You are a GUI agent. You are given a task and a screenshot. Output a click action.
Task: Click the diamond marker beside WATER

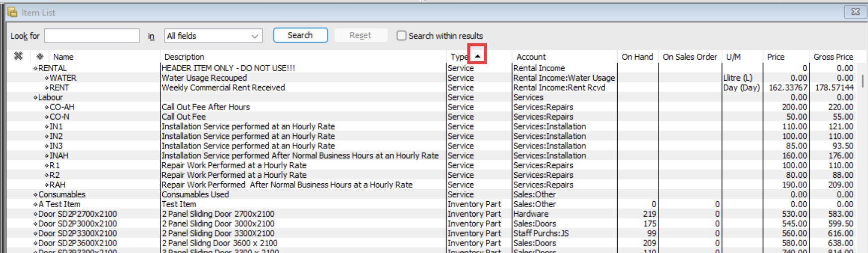[47, 78]
